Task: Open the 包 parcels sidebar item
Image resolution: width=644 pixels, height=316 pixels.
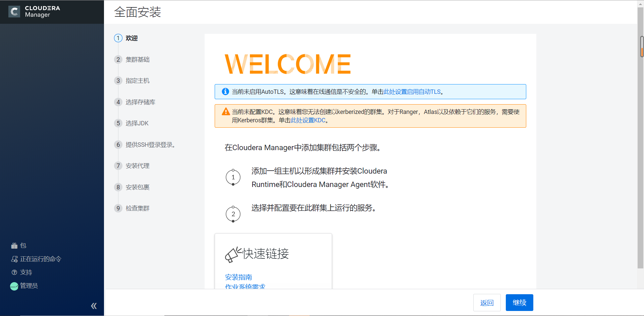Action: (18, 246)
